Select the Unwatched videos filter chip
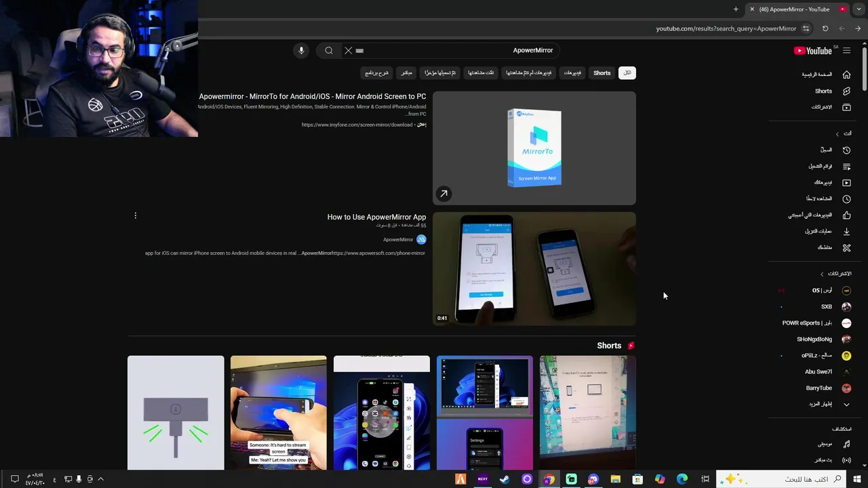868x488 pixels. point(529,73)
